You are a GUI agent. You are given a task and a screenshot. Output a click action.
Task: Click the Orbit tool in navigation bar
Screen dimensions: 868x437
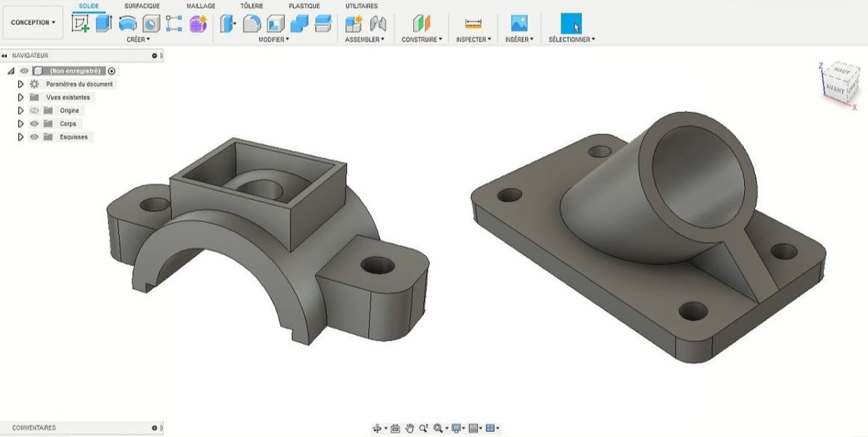378,428
